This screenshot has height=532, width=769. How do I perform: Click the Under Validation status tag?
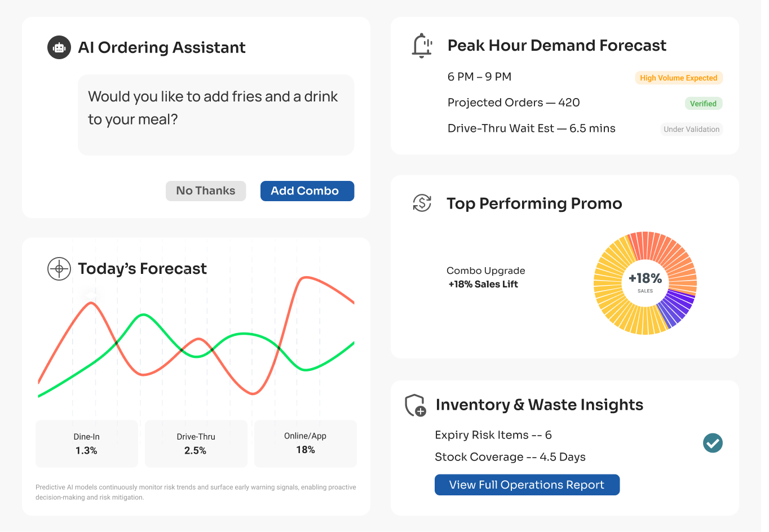(691, 129)
